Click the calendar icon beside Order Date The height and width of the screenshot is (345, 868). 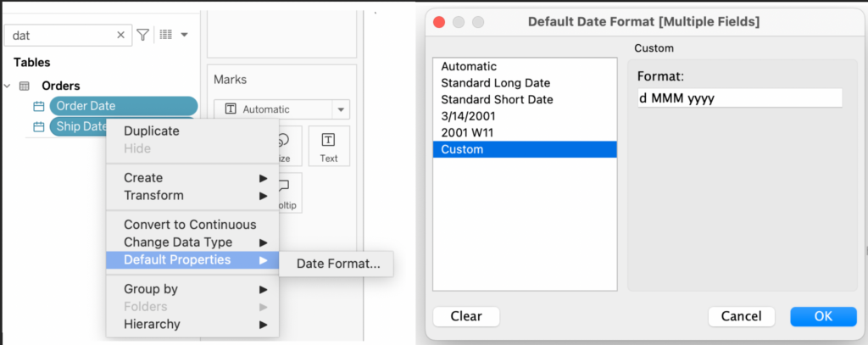pyautogui.click(x=38, y=106)
